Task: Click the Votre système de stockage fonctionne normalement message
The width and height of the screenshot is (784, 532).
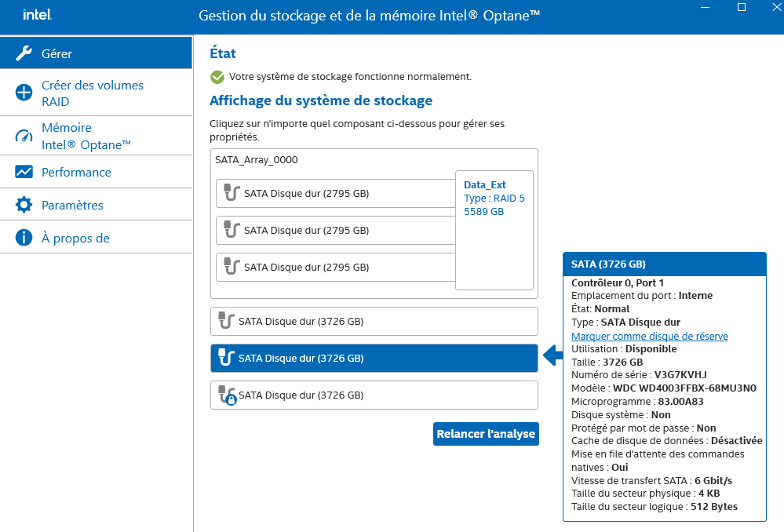Action: click(350, 76)
